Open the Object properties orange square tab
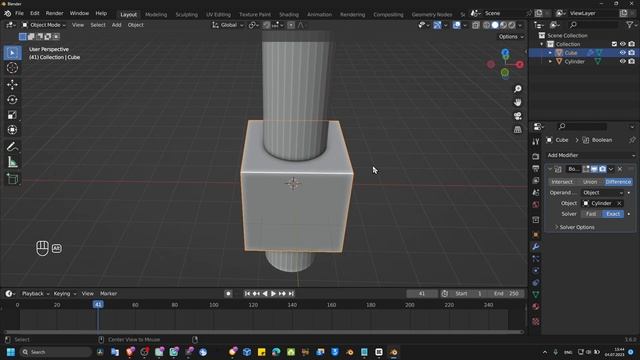640x360 pixels. point(536,235)
